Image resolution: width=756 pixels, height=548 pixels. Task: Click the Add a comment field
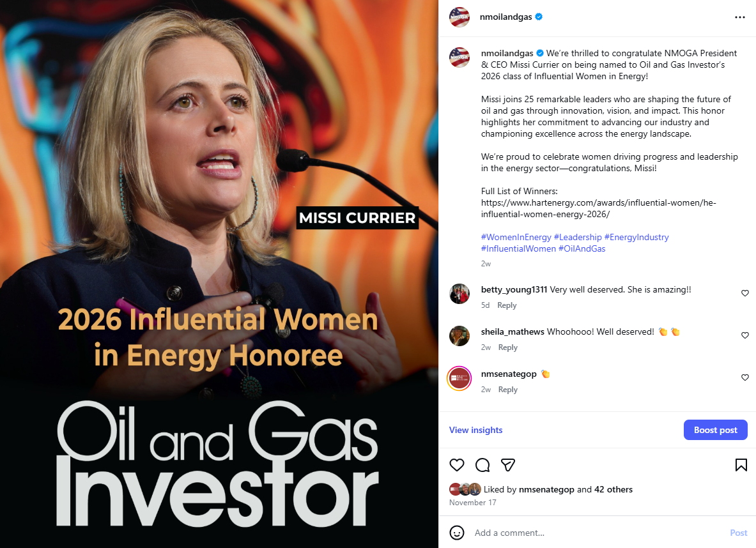point(598,533)
